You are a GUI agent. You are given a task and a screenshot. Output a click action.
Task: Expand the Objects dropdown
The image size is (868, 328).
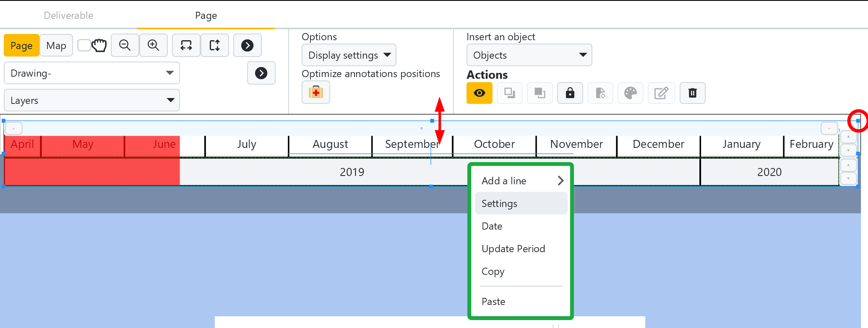tap(529, 55)
